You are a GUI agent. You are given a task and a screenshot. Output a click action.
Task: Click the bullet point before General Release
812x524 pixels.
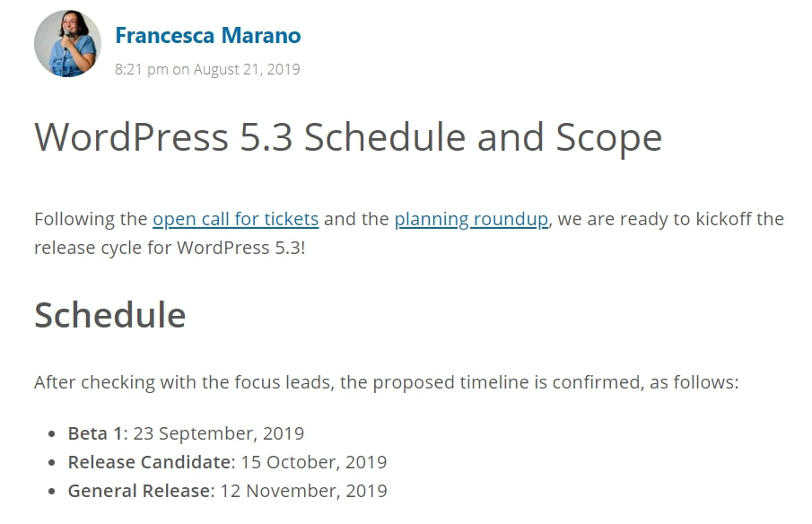pyautogui.click(x=51, y=492)
